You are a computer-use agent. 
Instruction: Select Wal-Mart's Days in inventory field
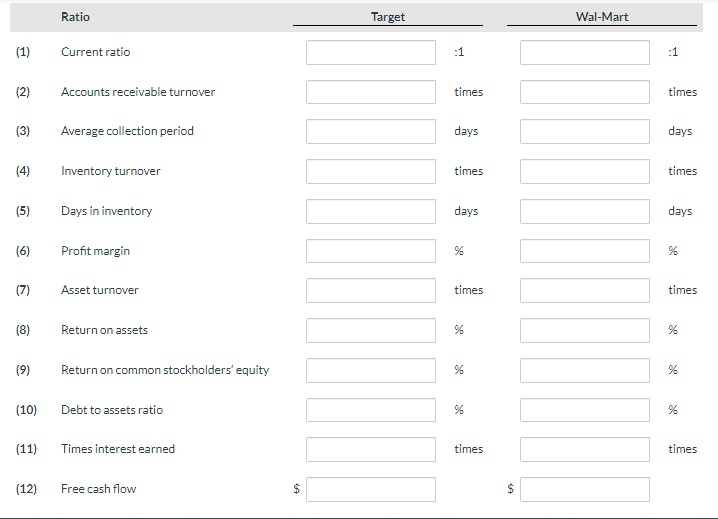585,211
